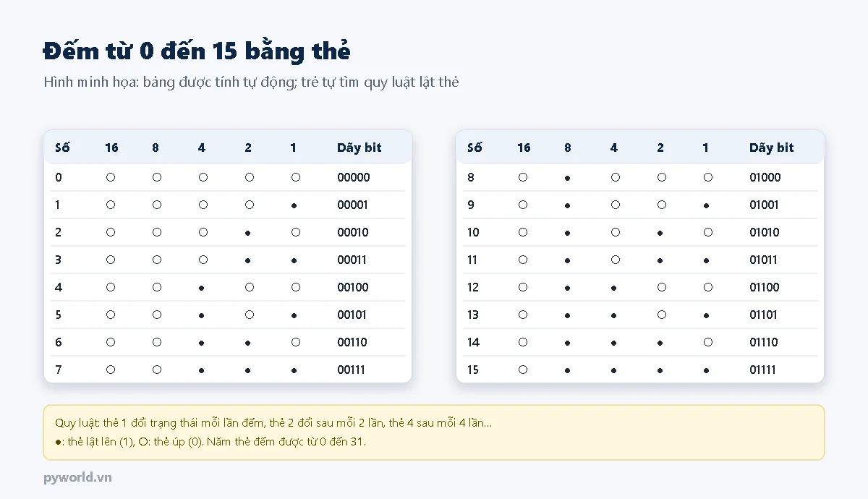Click the '8' column header in right table
This screenshot has height=499, width=868.
[568, 148]
